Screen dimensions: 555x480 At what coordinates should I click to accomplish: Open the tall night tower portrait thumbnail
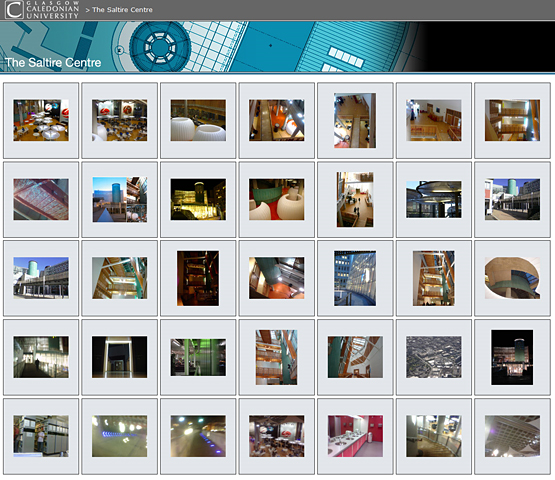tap(512, 357)
